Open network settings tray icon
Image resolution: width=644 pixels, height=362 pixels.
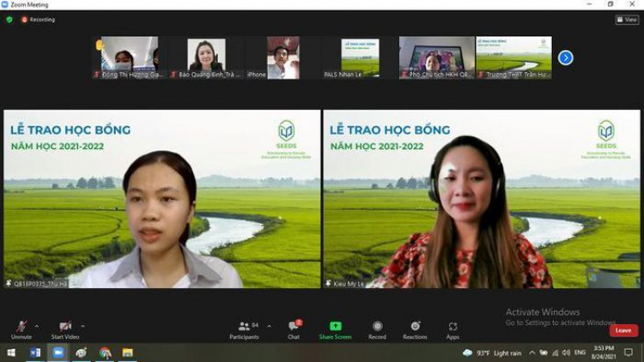556,353
